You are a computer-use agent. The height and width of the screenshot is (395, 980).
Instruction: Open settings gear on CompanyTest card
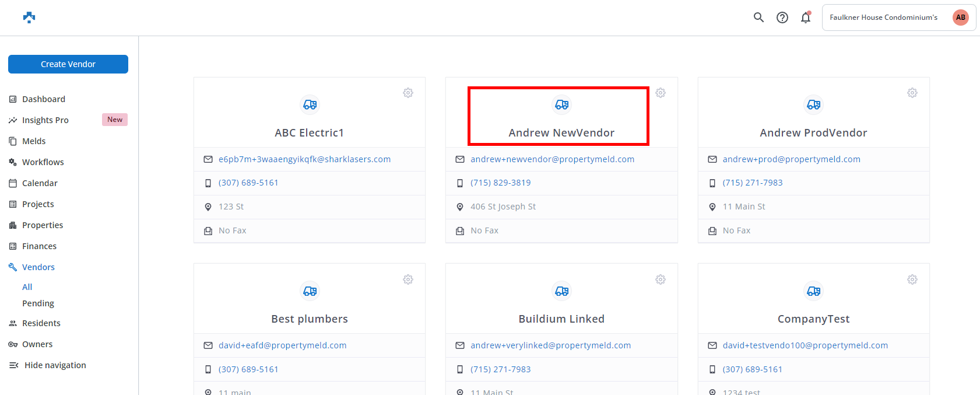[912, 279]
